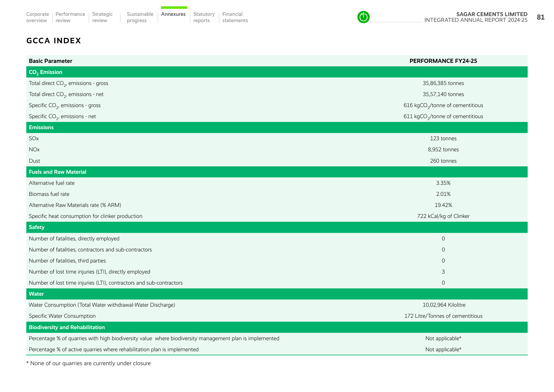554x392 pixels.
Task: Click the Safety section header
Action: [x=277, y=227]
